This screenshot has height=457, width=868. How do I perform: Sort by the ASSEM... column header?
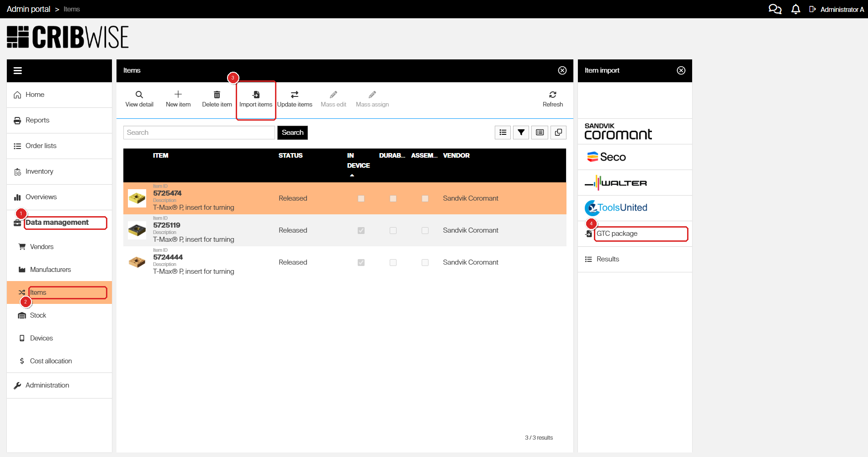(424, 155)
